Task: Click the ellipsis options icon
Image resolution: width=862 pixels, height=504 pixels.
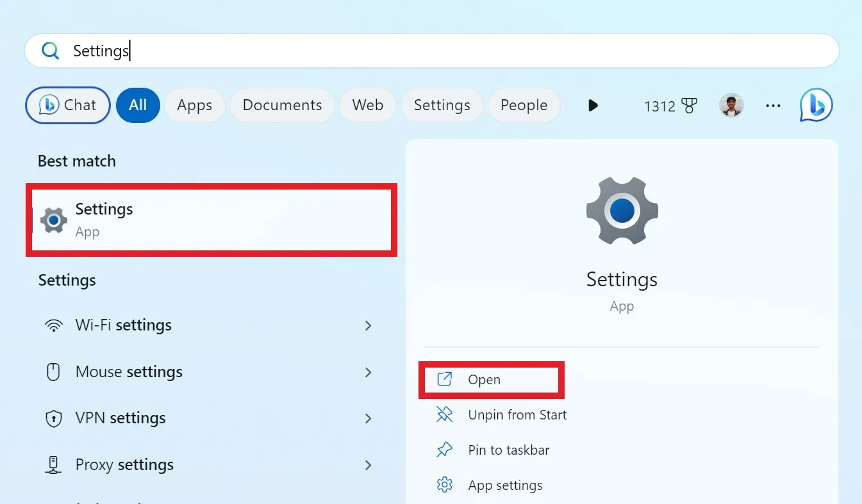Action: click(x=773, y=106)
